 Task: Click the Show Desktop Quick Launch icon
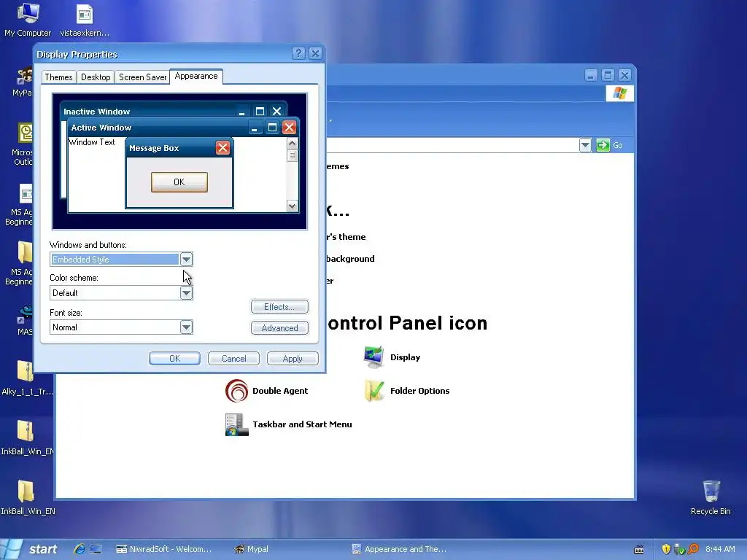coord(96,549)
